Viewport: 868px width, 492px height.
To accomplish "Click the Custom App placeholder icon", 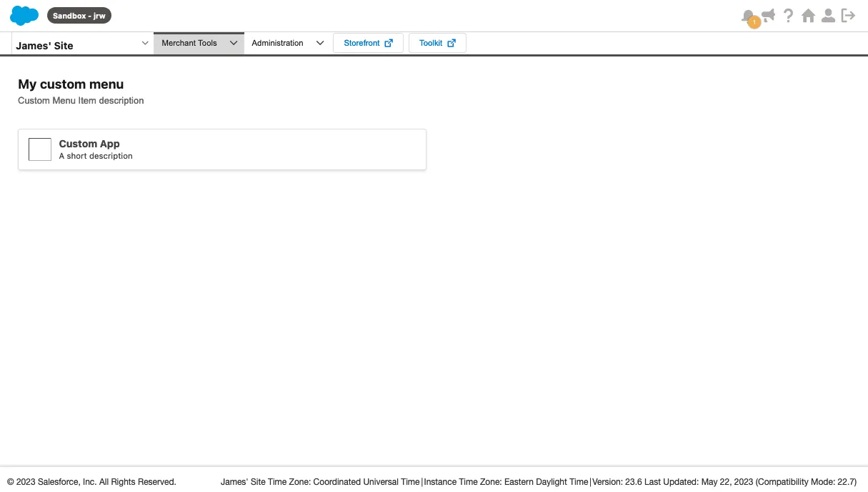I will (x=40, y=149).
